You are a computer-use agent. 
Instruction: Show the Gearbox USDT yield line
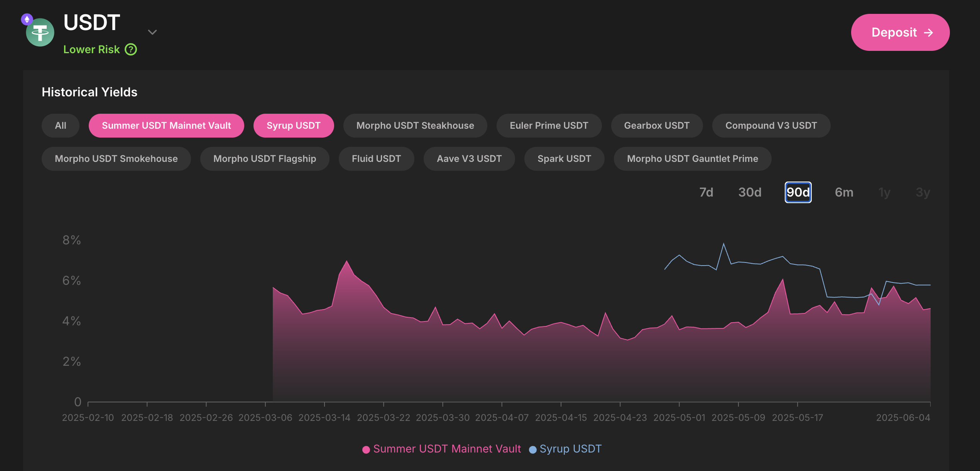656,126
